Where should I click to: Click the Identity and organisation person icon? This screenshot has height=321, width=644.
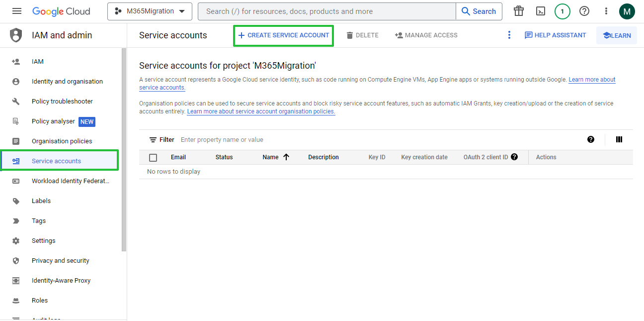click(x=16, y=82)
